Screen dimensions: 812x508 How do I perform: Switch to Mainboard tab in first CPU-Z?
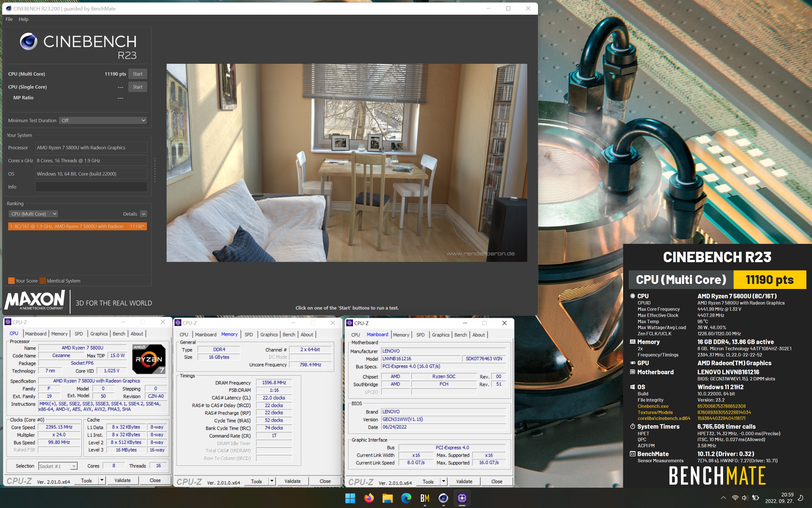(36, 334)
